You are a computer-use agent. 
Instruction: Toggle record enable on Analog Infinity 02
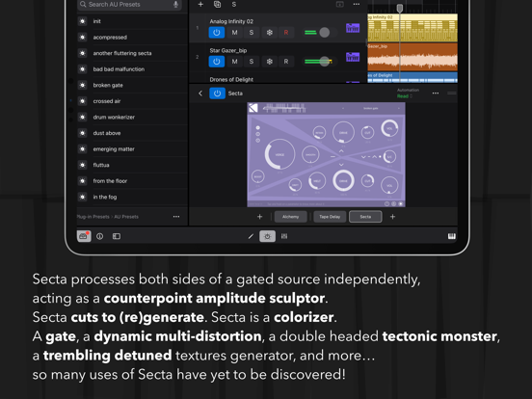click(286, 33)
